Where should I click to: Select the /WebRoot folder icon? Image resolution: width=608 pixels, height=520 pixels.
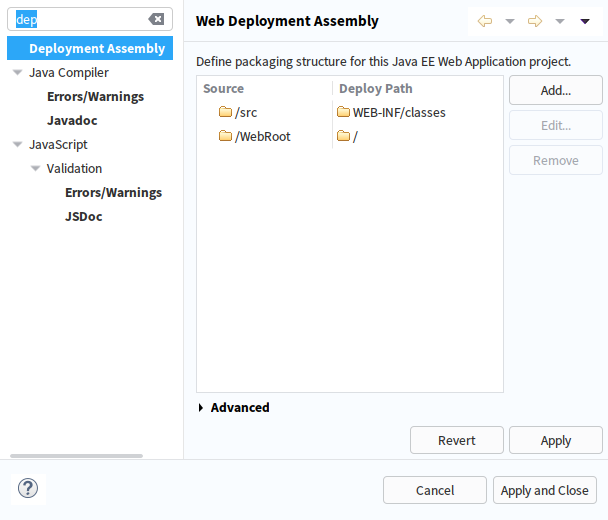[x=225, y=136]
